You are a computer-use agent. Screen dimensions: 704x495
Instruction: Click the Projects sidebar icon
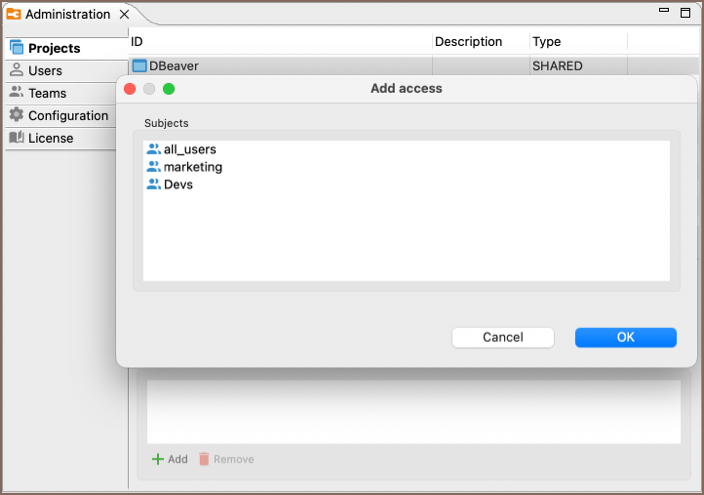point(16,48)
